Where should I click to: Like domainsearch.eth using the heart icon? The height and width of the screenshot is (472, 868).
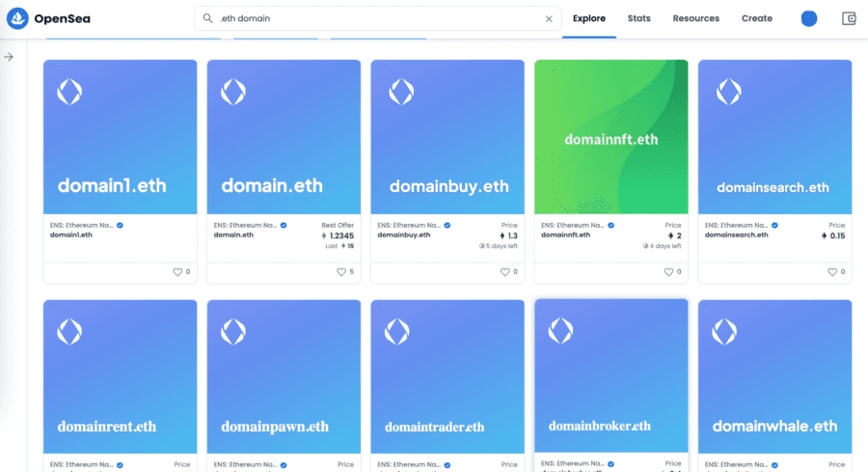pos(832,272)
